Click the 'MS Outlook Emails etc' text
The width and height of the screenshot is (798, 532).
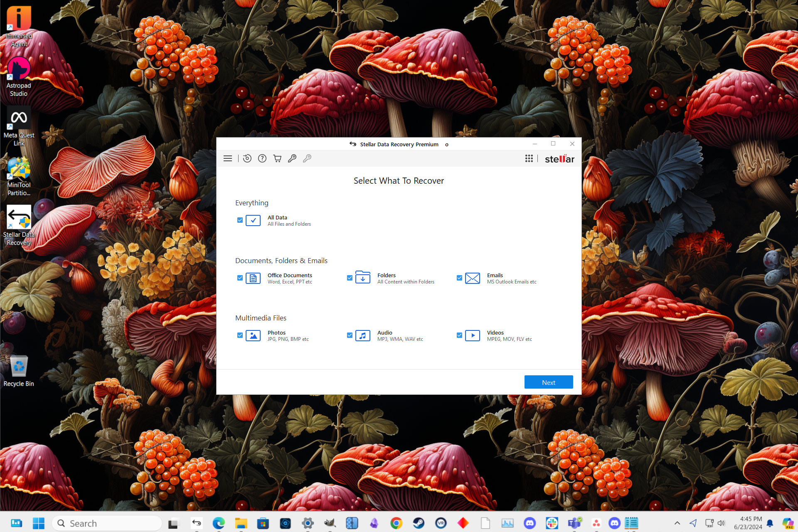[512, 282]
